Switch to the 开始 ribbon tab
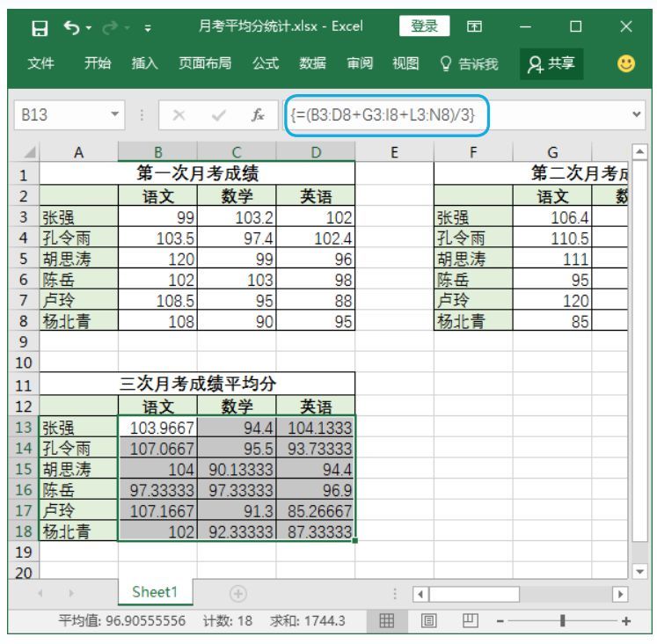 (x=98, y=63)
